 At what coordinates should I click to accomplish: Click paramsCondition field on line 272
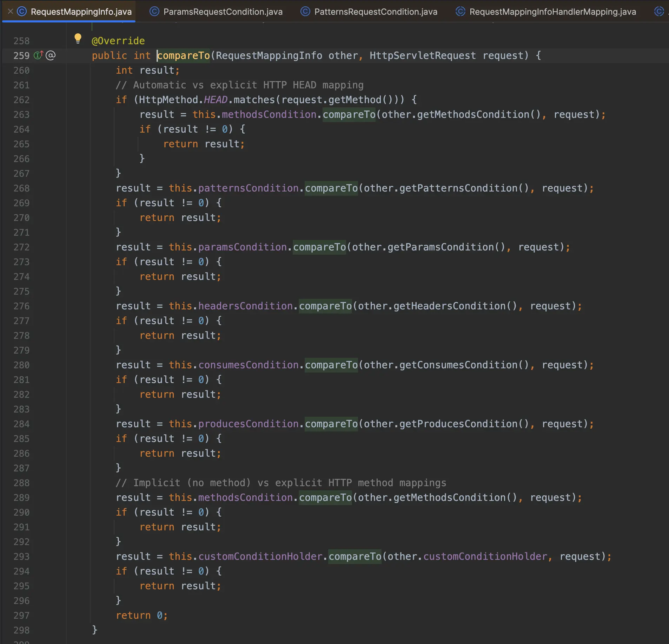[x=242, y=247]
